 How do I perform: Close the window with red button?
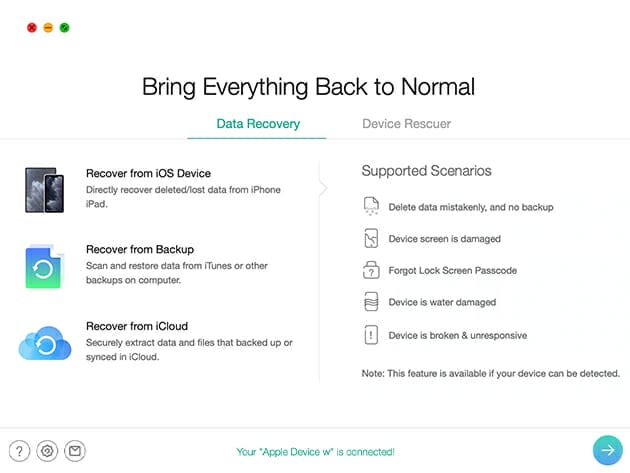pos(32,27)
